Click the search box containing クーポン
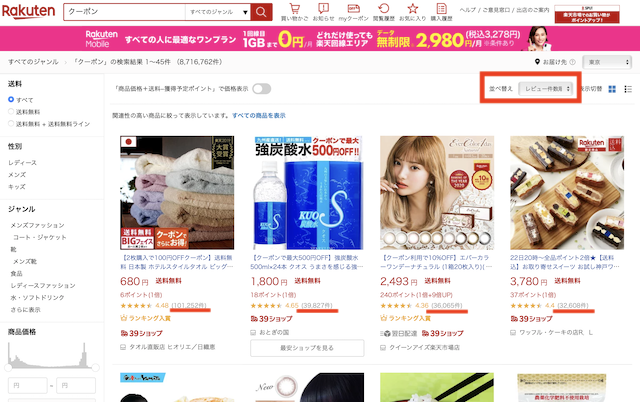Image resolution: width=640 pixels, height=402 pixels. [x=124, y=12]
